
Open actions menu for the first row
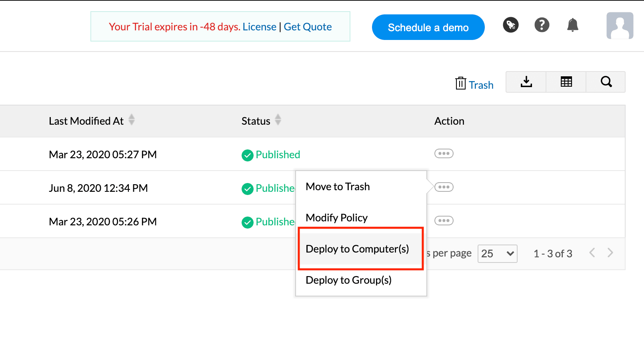click(x=444, y=153)
